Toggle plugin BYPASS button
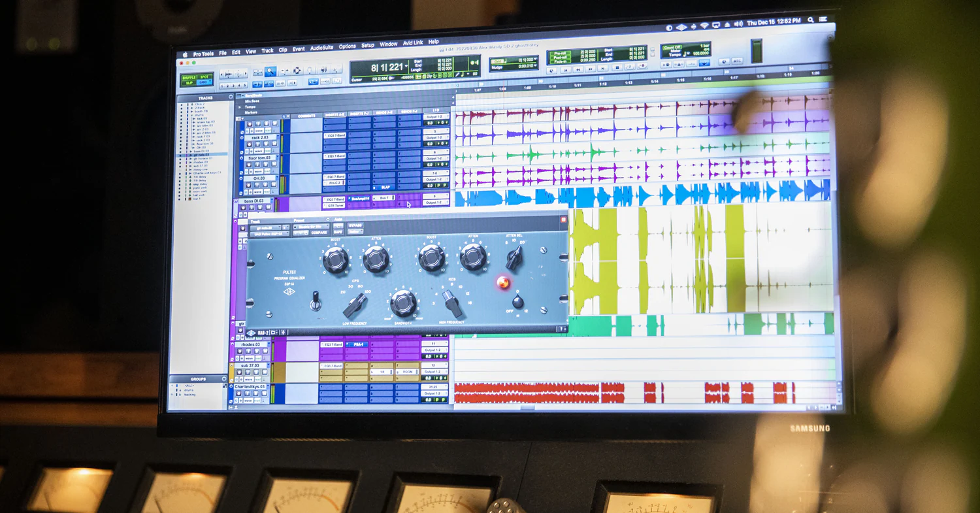Screen dimensions: 980x513 [x=355, y=225]
